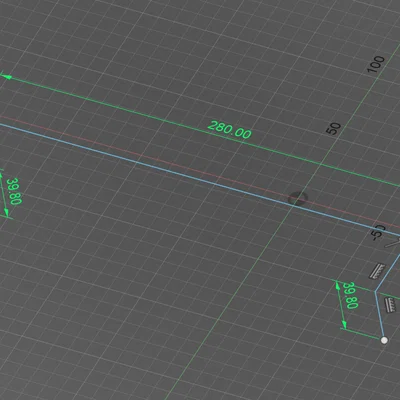This screenshot has width=400, height=400.
Task: Select the origin point circle on the red axis
Action: pos(298,198)
